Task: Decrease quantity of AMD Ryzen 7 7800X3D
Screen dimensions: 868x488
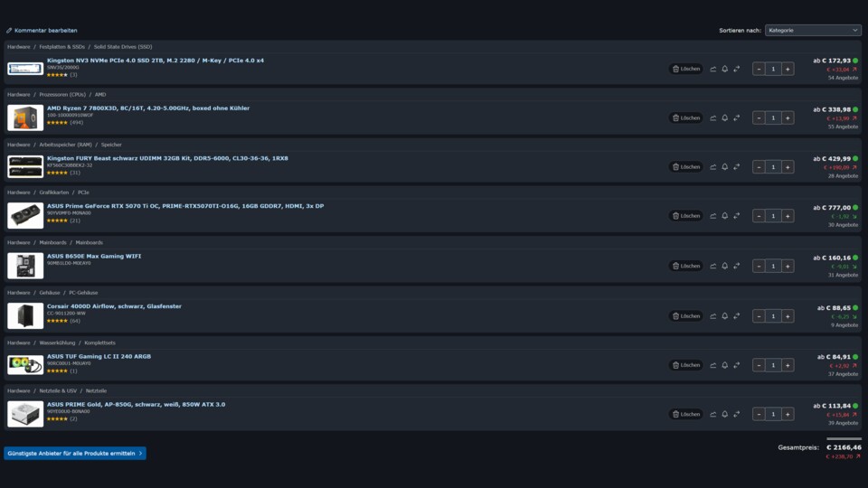Action: point(759,117)
